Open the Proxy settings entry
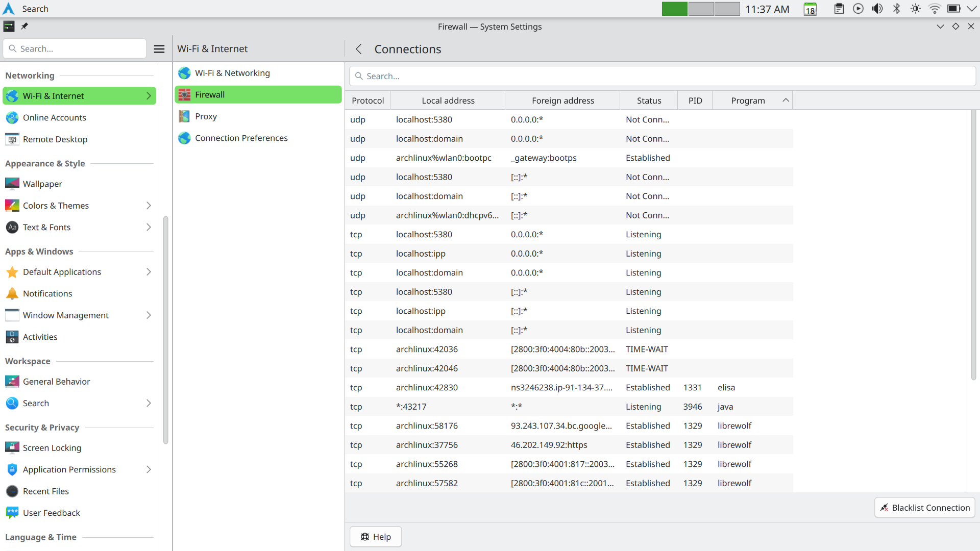Screen dimensions: 980x551 [x=206, y=116]
